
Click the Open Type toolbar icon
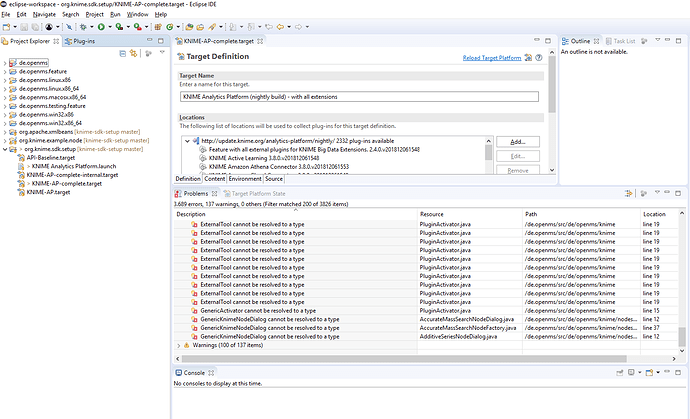pyautogui.click(x=189, y=27)
